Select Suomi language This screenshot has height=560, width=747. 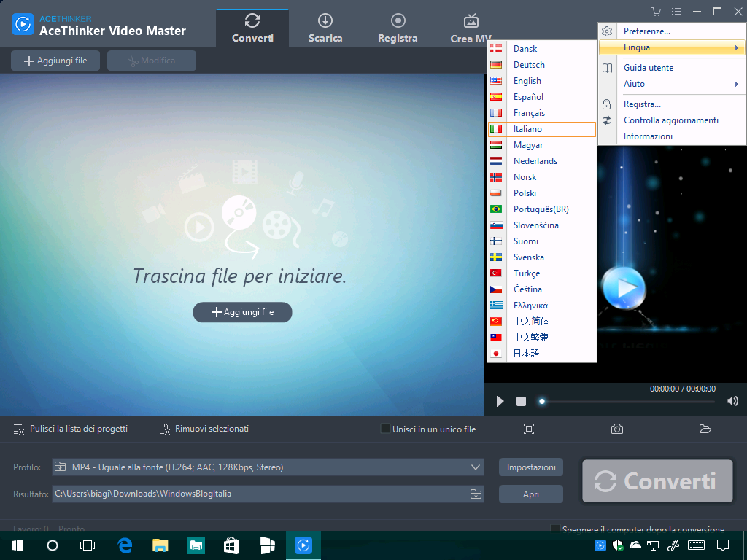pyautogui.click(x=542, y=241)
